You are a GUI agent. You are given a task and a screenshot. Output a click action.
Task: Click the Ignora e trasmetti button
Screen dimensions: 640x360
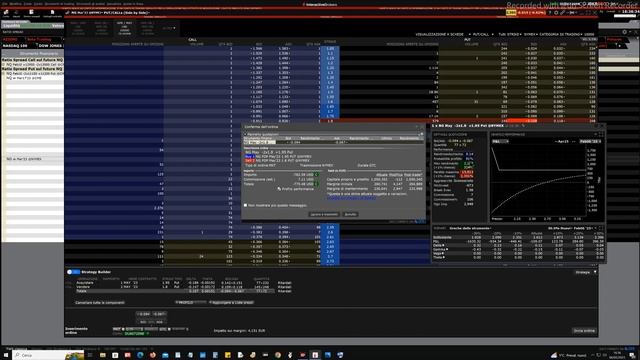(324, 214)
